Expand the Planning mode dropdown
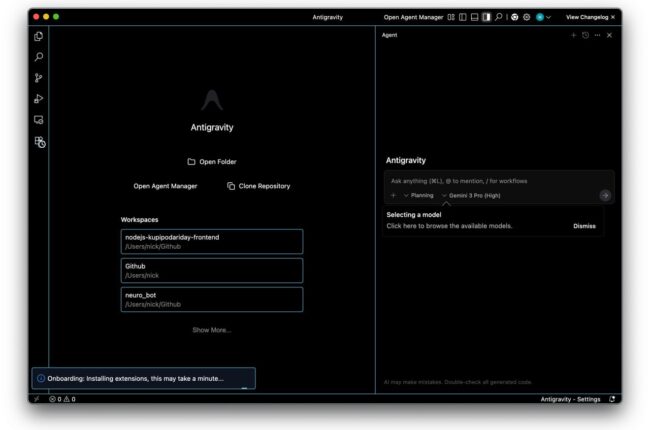The height and width of the screenshot is (430, 650). pos(418,196)
